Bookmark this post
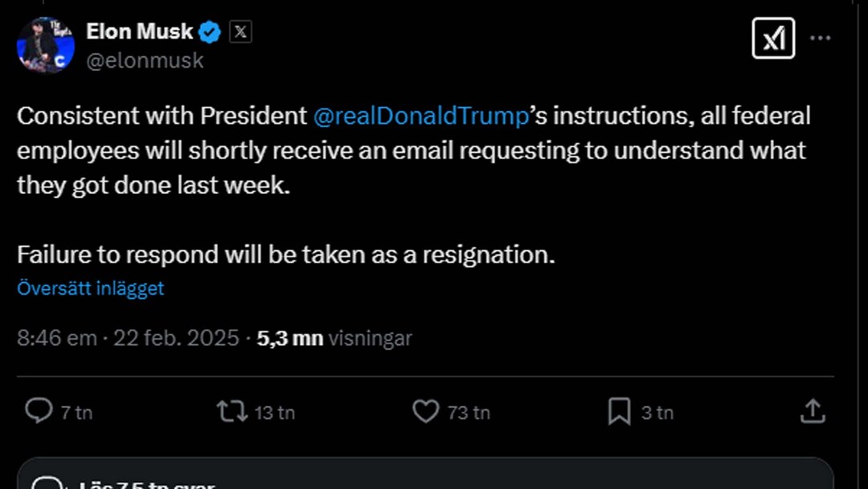 point(618,412)
